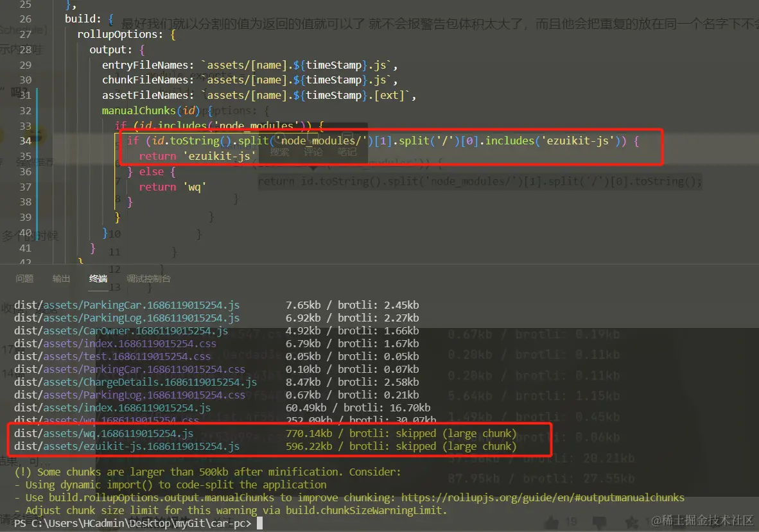Click the assetFileNames line in the editor
Viewport: 759px width, 532px height.
[259, 96]
